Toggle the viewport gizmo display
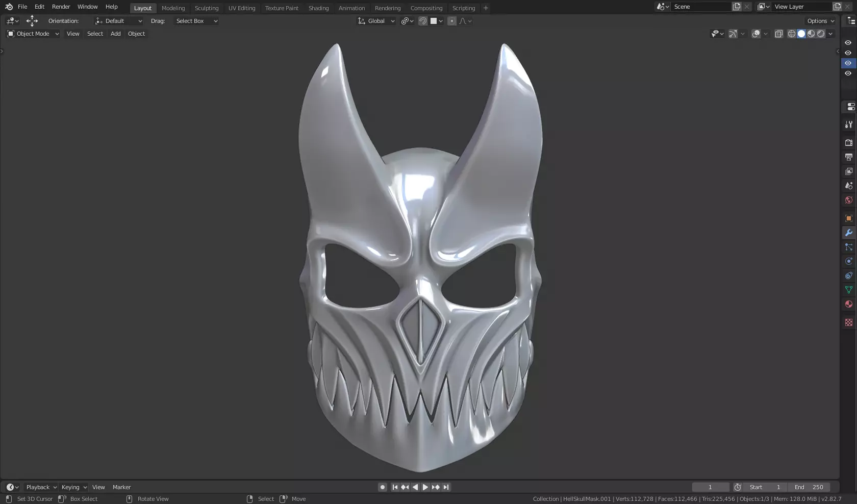The height and width of the screenshot is (504, 857). point(733,34)
